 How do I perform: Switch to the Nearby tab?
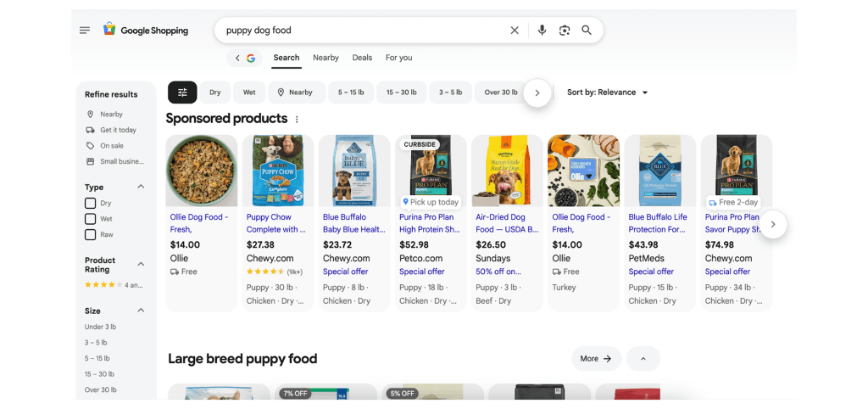tap(325, 58)
